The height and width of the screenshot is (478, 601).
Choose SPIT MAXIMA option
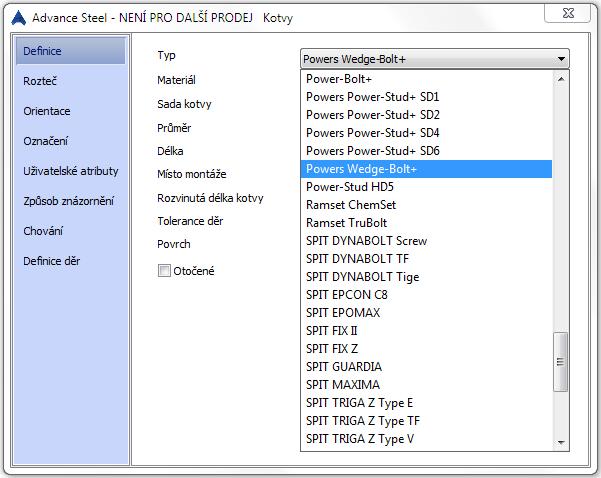426,385
